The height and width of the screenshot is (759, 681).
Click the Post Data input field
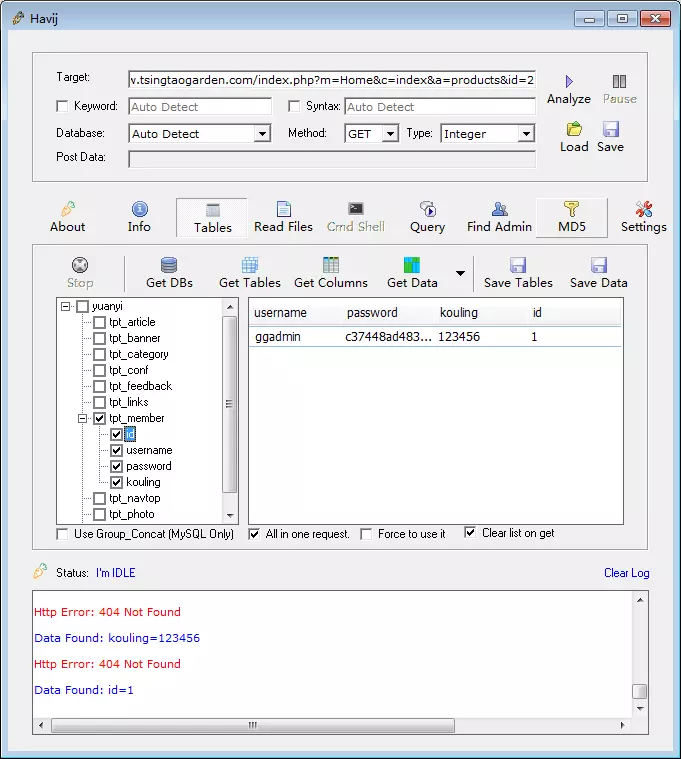[x=332, y=159]
